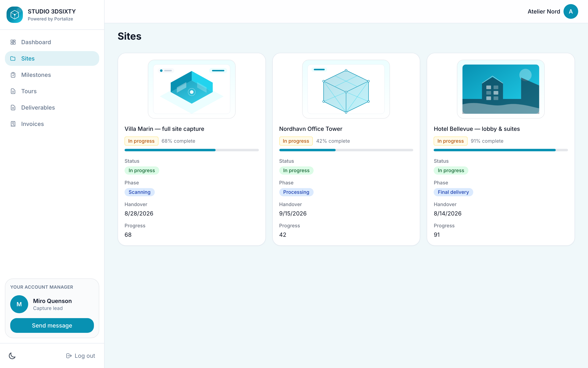
Task: Navigate to Tours
Action: [x=52, y=91]
